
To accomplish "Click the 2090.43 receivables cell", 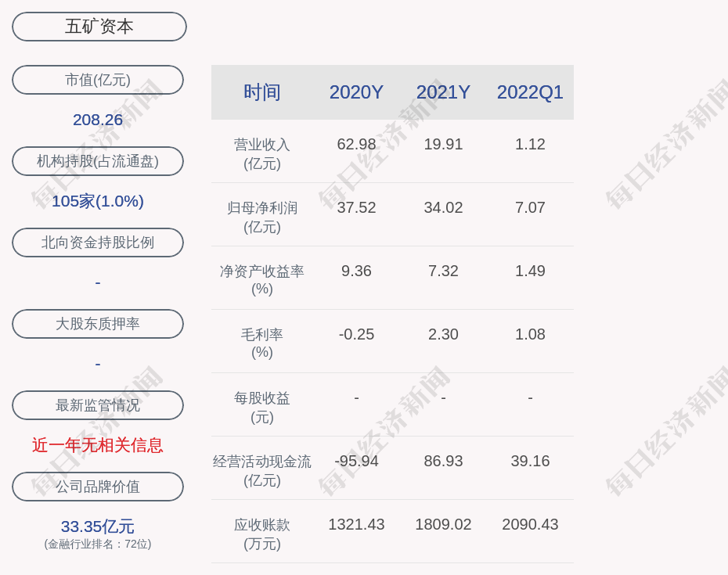I will point(530,524).
